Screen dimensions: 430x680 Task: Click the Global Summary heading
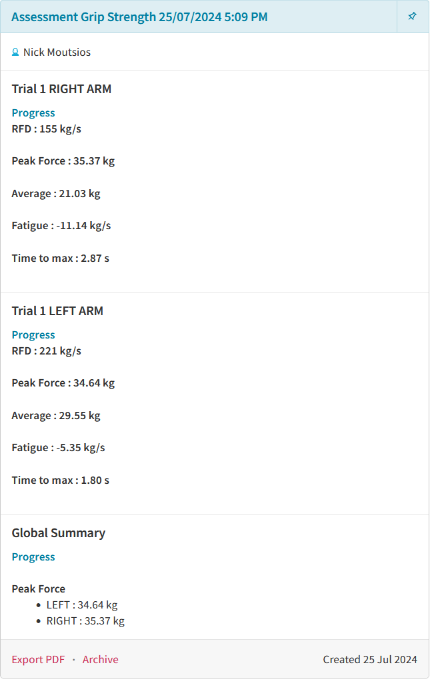(x=59, y=533)
